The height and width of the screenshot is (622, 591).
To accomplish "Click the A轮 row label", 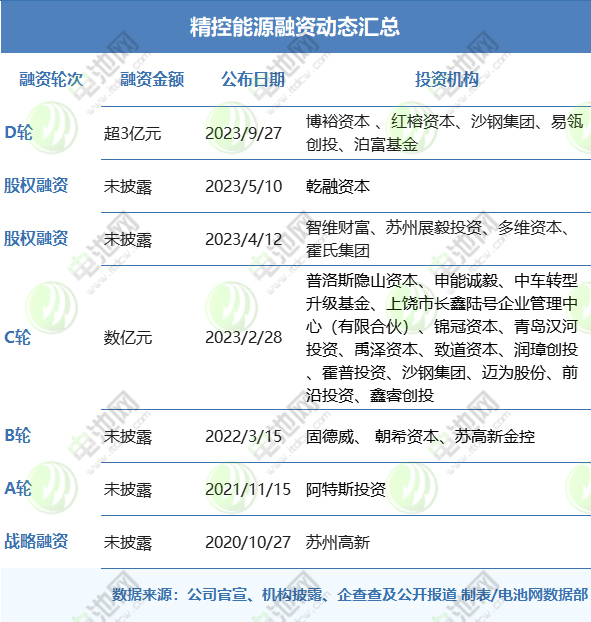I will (x=17, y=488).
